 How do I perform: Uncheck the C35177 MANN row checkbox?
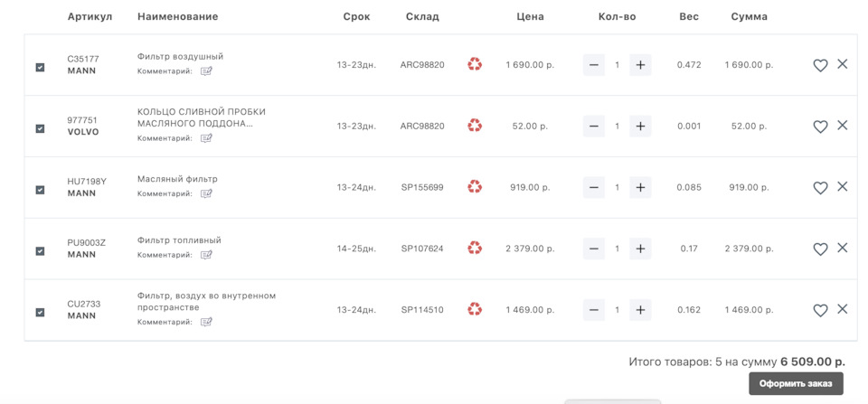[40, 68]
